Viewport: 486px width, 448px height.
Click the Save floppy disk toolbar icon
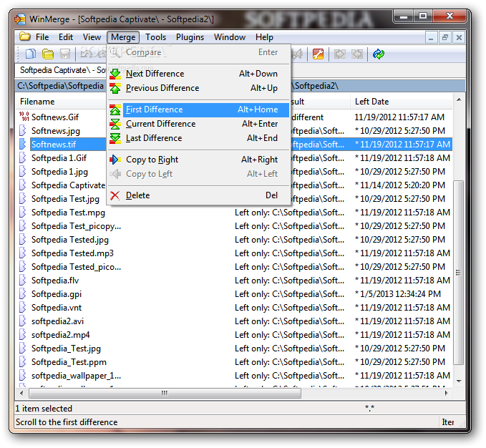point(65,54)
